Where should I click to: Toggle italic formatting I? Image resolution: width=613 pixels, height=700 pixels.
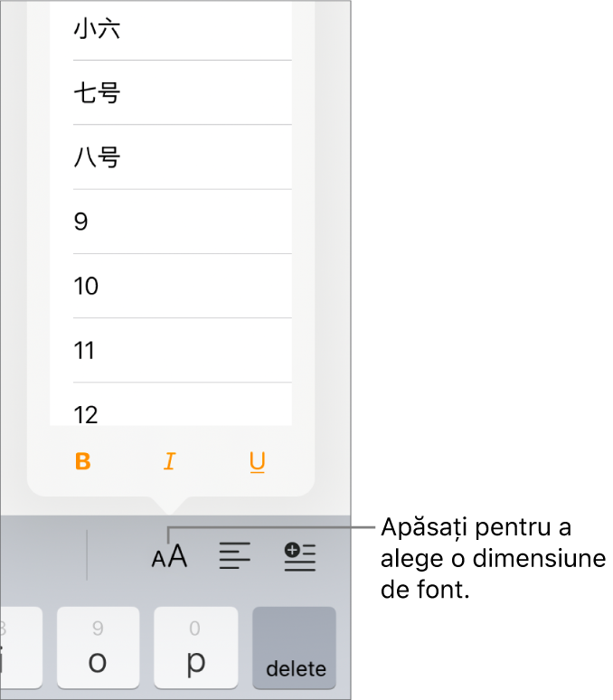pos(170,461)
